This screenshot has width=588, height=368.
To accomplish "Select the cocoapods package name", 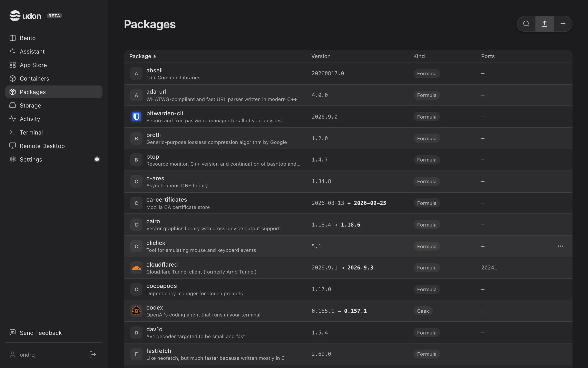I will click(x=161, y=286).
